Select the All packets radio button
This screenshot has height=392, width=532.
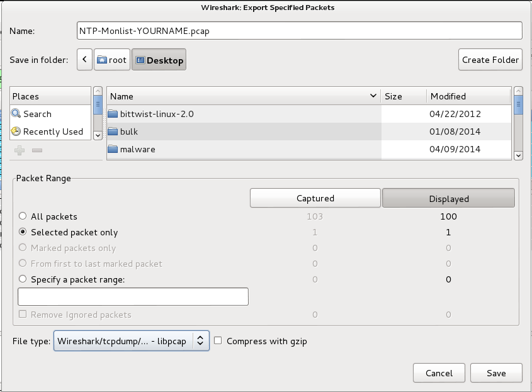pyautogui.click(x=23, y=216)
